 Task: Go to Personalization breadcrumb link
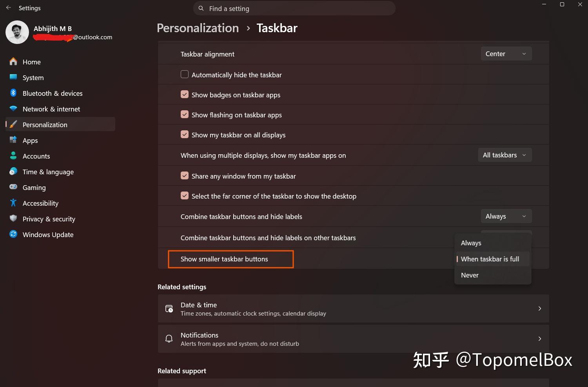198,28
